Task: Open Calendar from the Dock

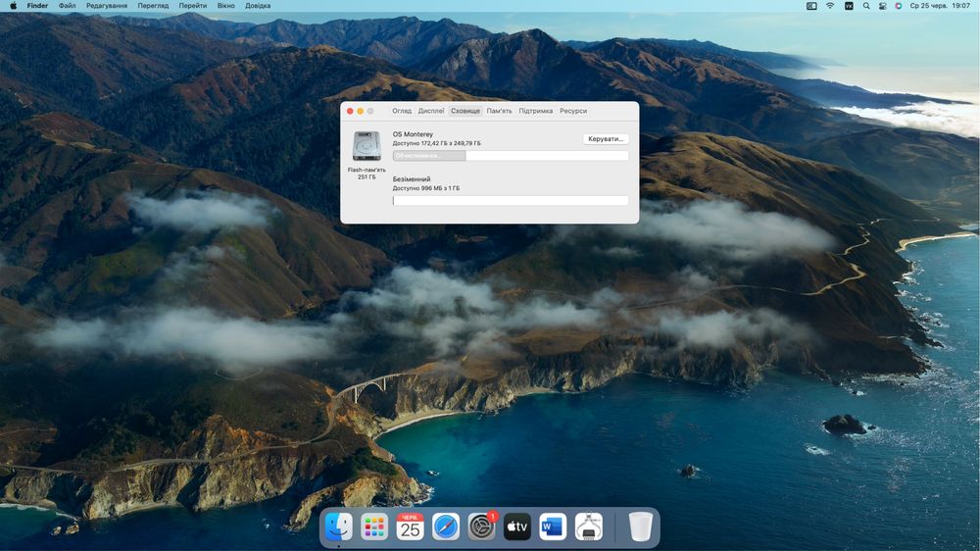Action: pos(410,527)
